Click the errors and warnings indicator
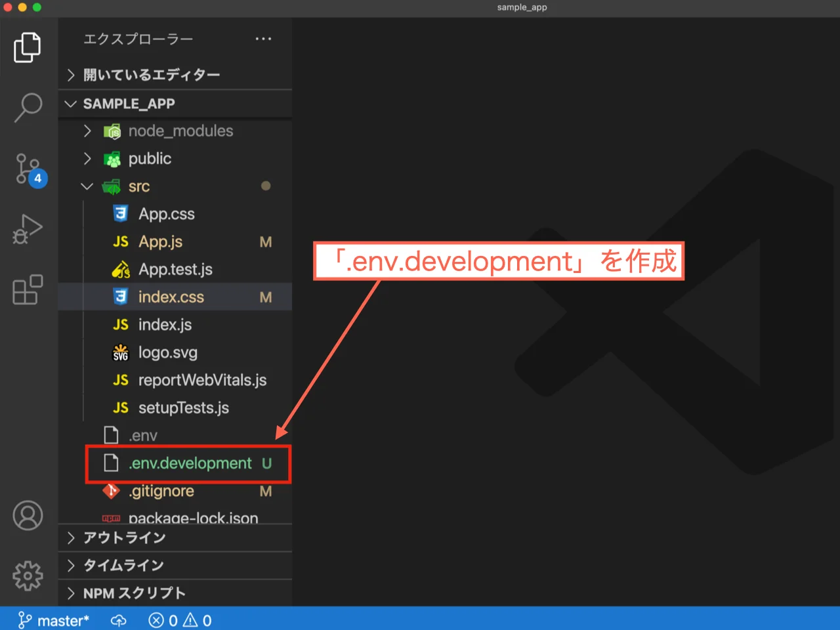840x630 pixels. pyautogui.click(x=179, y=619)
